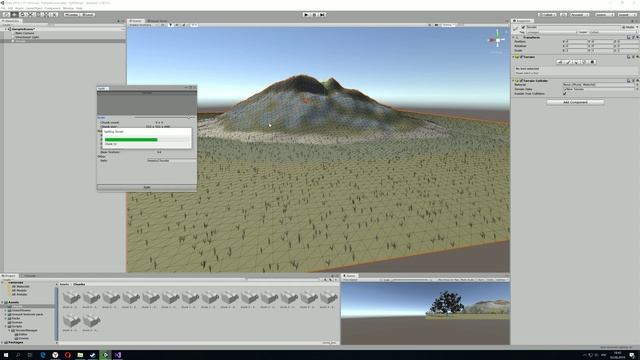640x360 pixels.
Task: Open Windows Start menu
Action: 6,355
